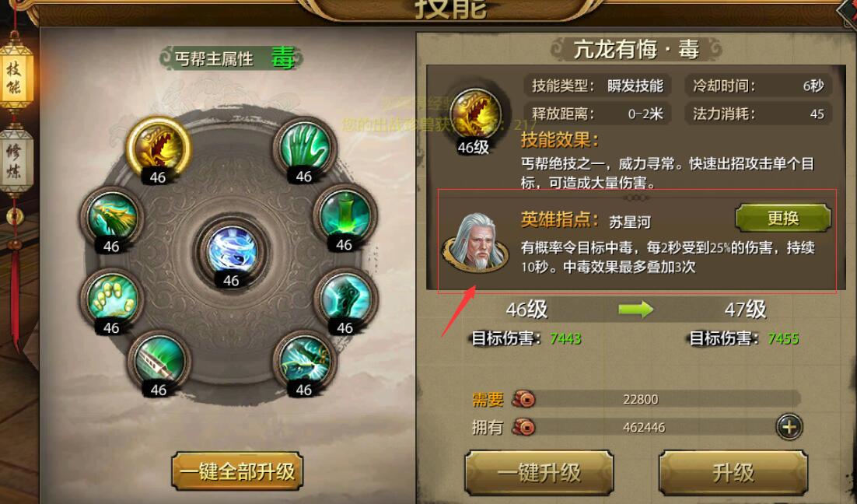Open the 技能 lantern tab
Screen dimensions: 857x504
(15, 76)
